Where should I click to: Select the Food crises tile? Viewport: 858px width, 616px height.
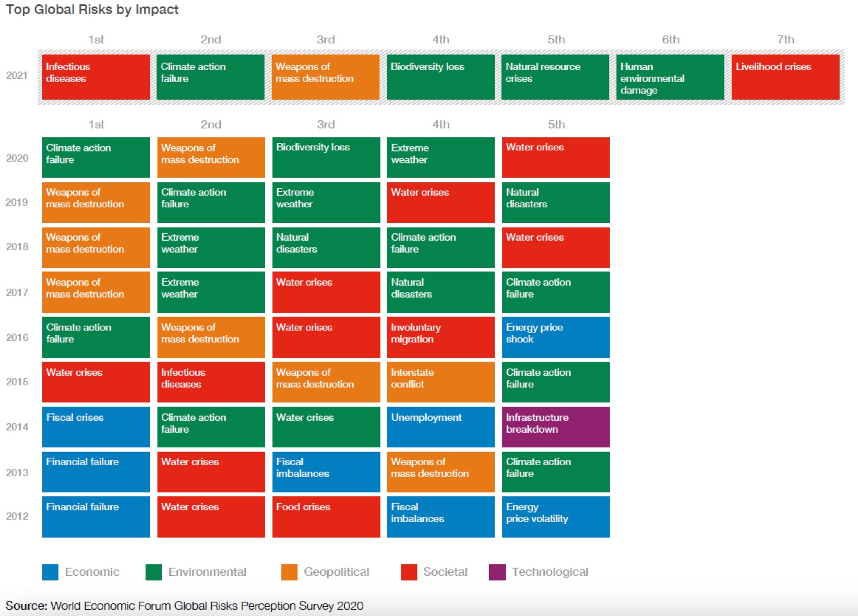point(326,516)
